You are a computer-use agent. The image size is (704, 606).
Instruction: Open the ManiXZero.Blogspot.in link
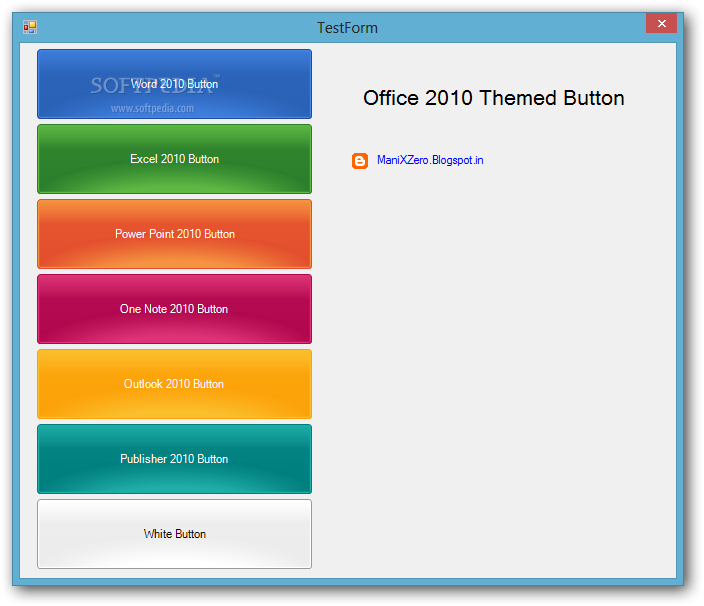click(430, 160)
